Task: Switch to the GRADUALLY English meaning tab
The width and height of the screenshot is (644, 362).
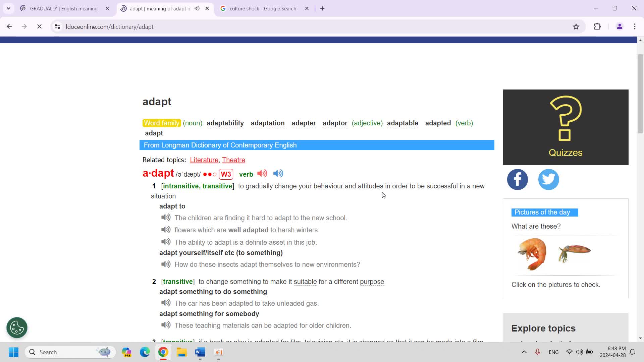Action: (x=64, y=9)
